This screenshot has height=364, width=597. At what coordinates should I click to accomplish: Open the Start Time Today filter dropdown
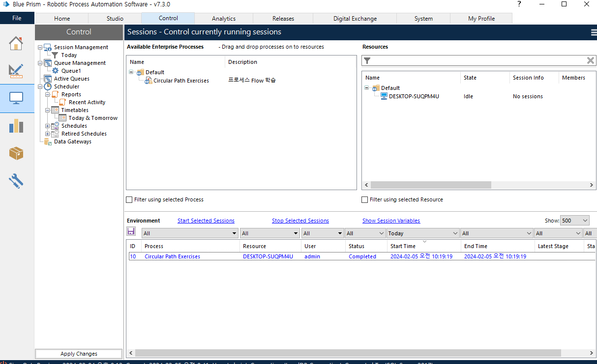(x=422, y=233)
